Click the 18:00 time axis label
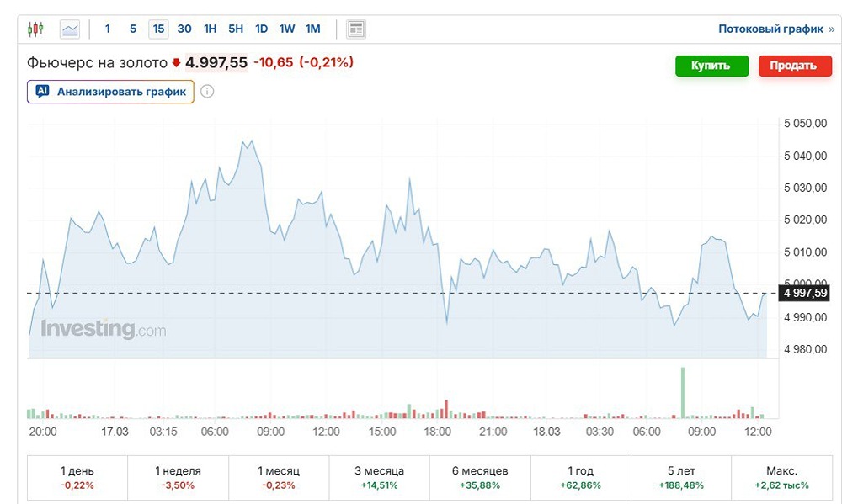This screenshot has width=842, height=504. (437, 432)
